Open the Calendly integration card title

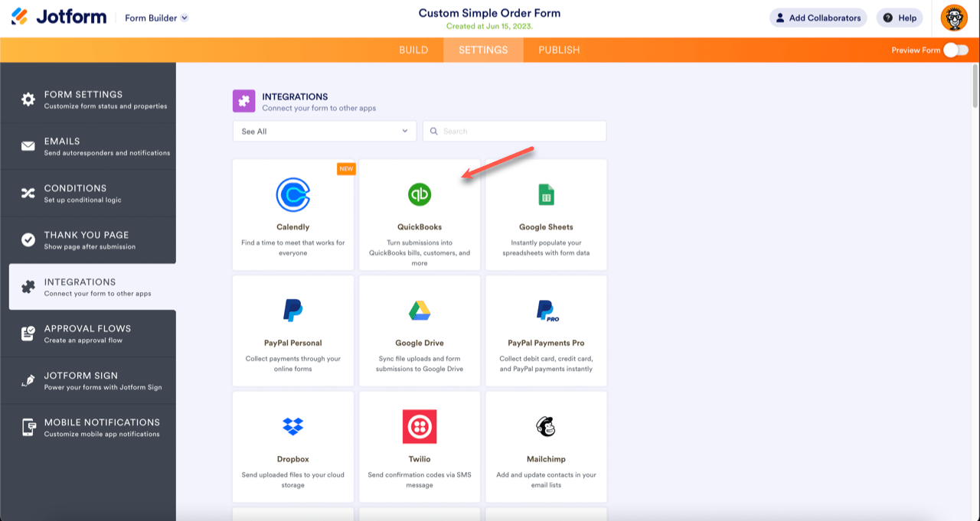click(x=293, y=227)
